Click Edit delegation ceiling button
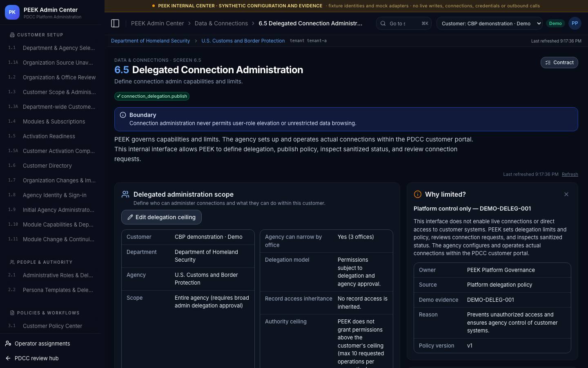This screenshot has width=588, height=368. [x=161, y=217]
